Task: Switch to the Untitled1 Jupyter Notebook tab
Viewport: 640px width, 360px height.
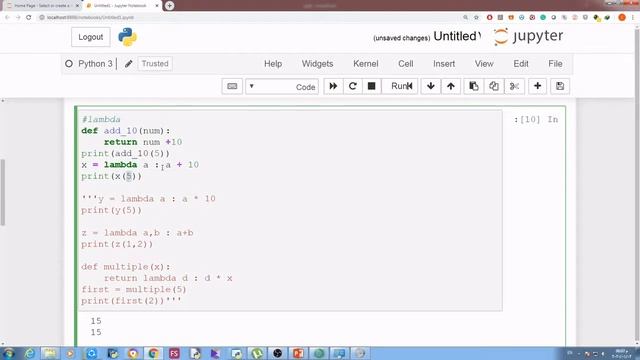Action: (121, 6)
